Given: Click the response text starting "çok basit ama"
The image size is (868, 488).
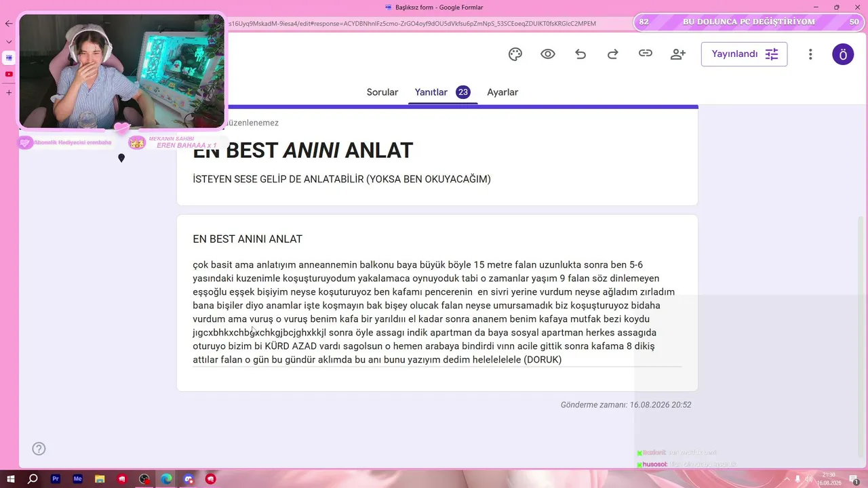Looking at the screenshot, I should click(x=434, y=312).
